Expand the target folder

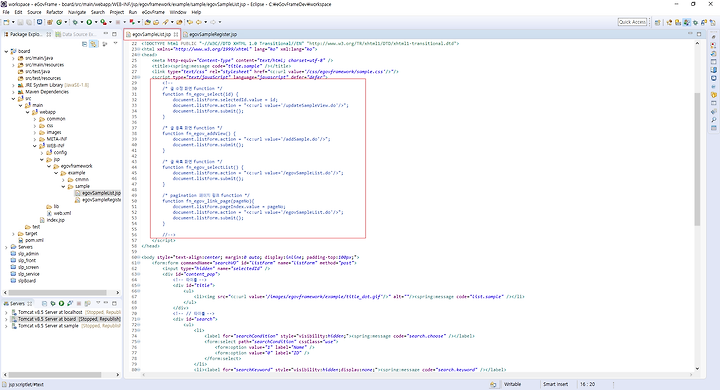point(13,234)
